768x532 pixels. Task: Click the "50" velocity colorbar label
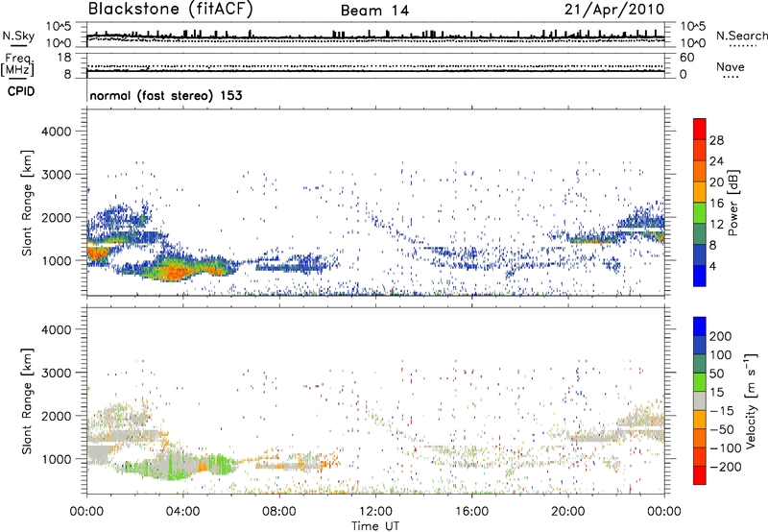coord(716,374)
